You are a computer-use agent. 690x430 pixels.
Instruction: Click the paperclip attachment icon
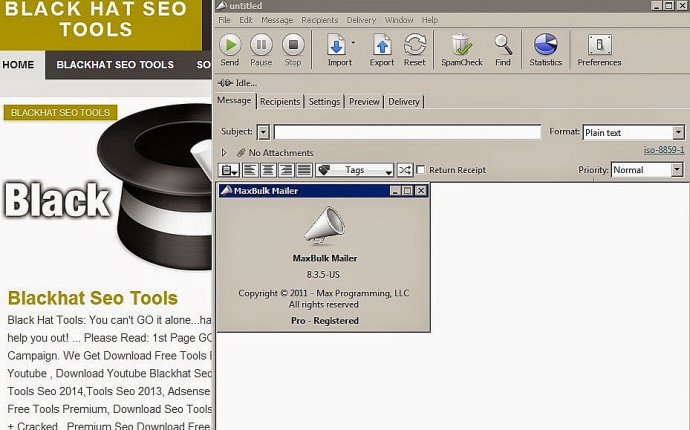(x=241, y=153)
